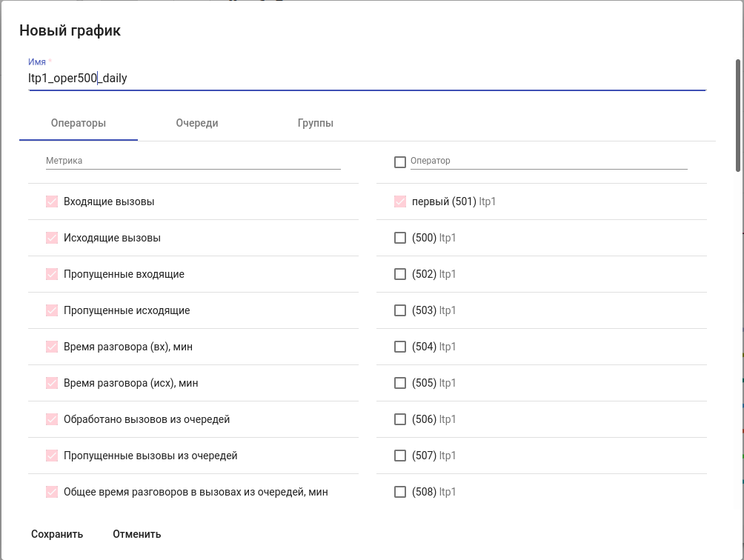The image size is (744, 560).
Task: Toggle the Входящие вызовы metric checkbox
Action: pyautogui.click(x=52, y=201)
